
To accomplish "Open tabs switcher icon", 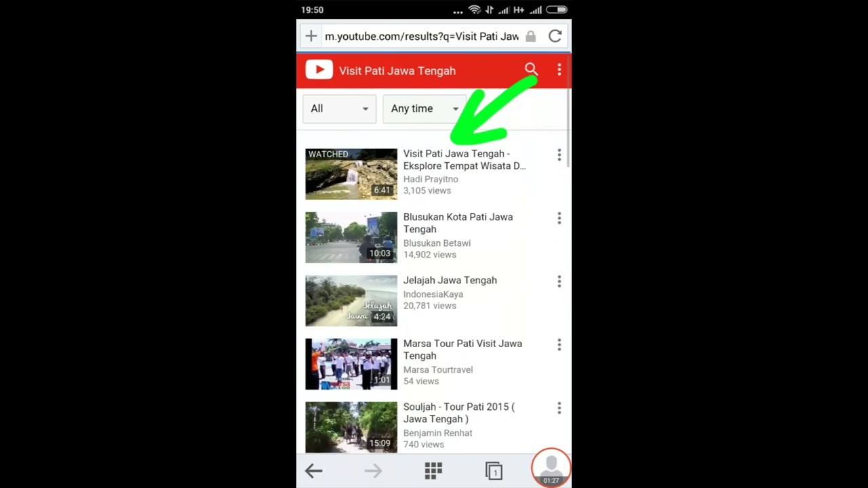I will coord(494,470).
